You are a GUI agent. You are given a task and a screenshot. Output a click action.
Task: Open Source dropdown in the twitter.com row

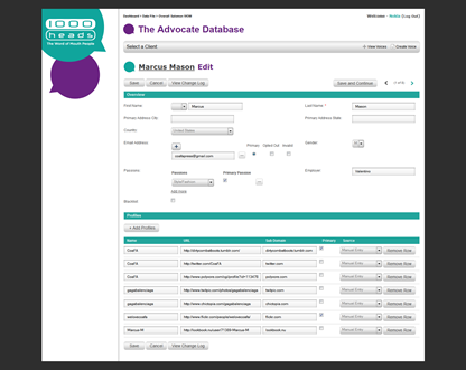coord(361,264)
